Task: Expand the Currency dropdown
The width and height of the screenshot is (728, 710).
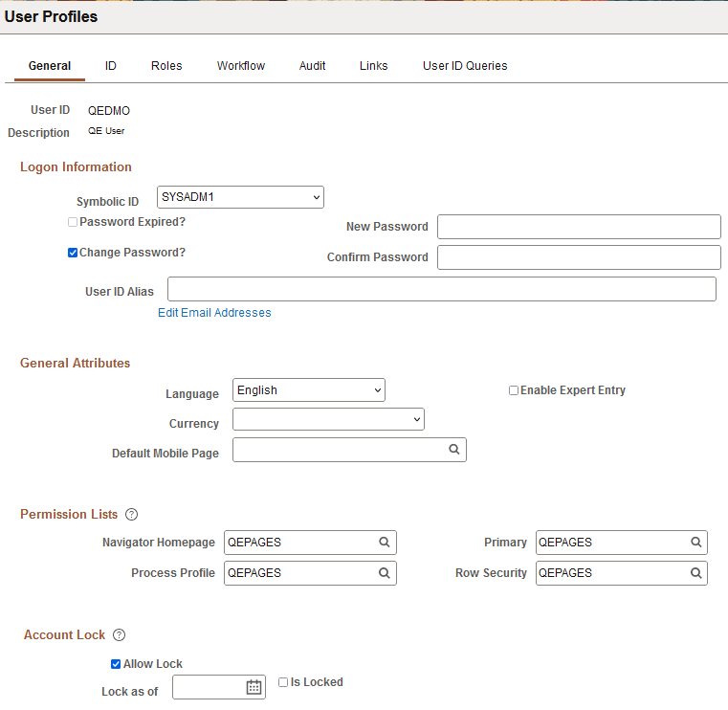Action: tap(328, 420)
